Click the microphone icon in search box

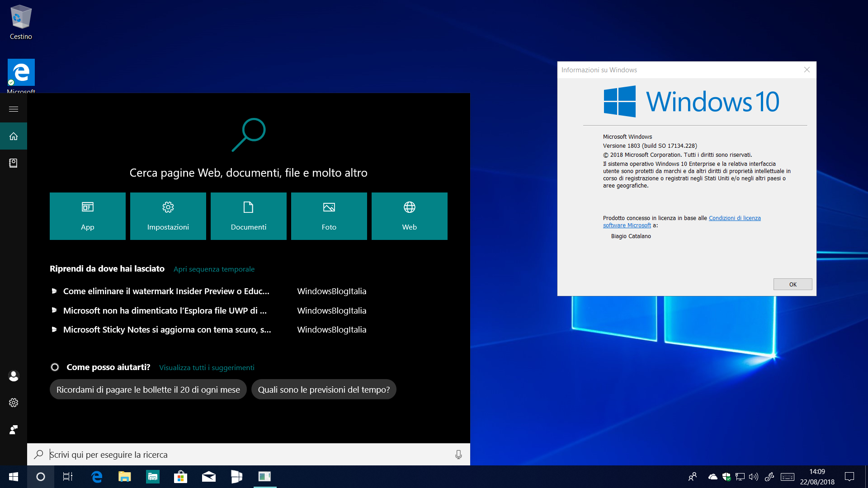pyautogui.click(x=458, y=455)
